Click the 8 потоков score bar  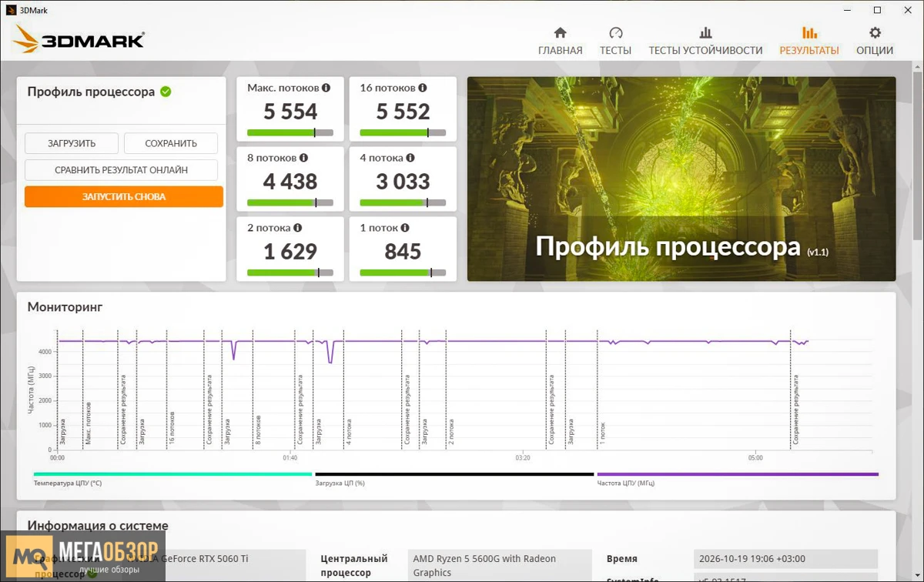pos(290,203)
